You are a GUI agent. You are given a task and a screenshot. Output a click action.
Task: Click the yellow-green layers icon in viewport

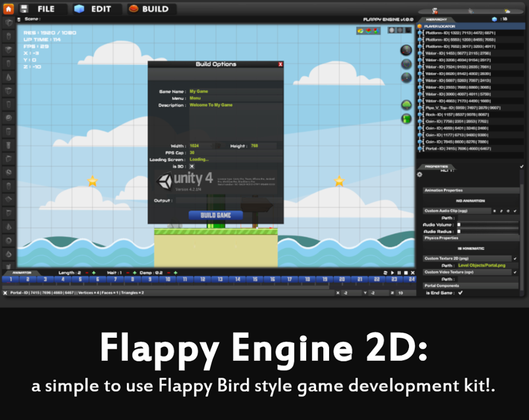click(360, 30)
